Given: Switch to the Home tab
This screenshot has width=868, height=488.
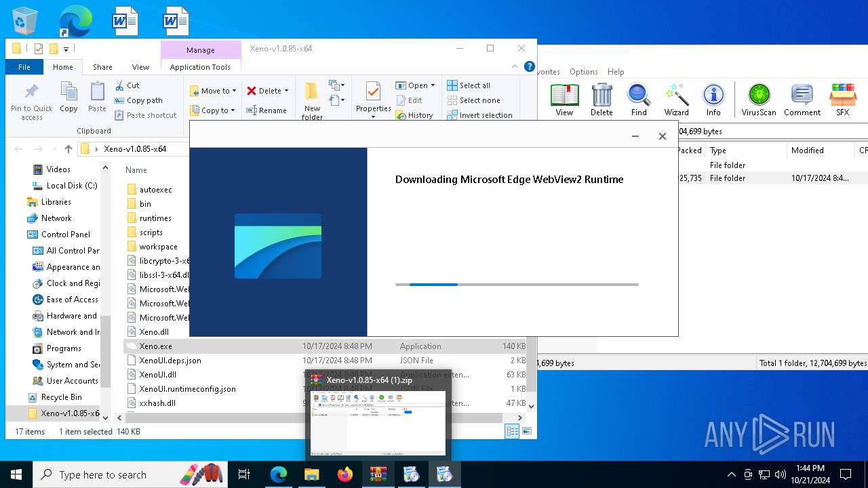Looking at the screenshot, I should (x=63, y=67).
